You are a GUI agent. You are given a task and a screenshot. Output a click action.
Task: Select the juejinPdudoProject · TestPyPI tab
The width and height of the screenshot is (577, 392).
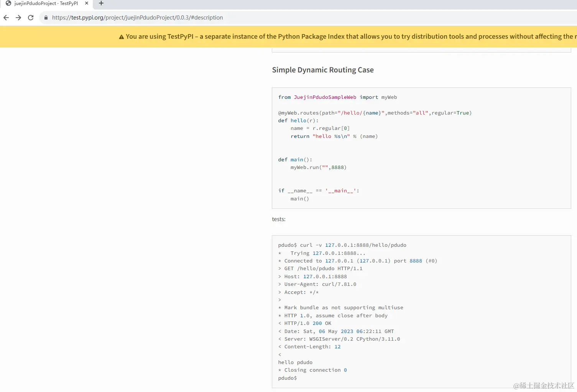click(x=46, y=3)
